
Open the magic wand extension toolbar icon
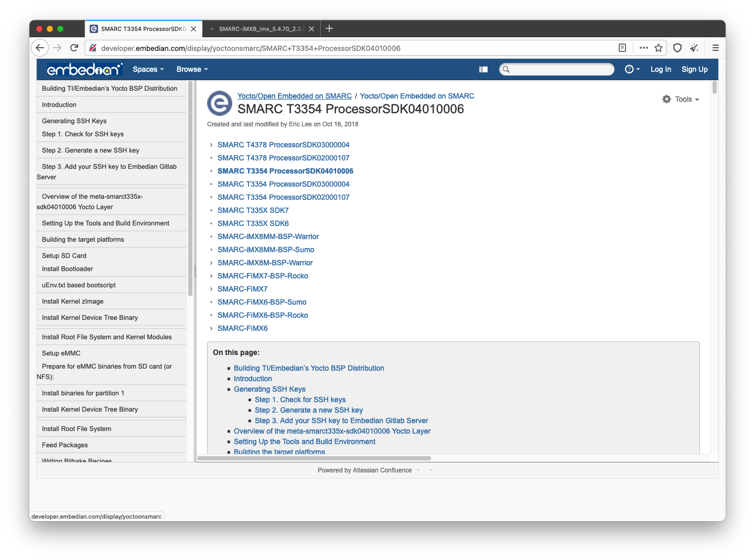point(694,48)
